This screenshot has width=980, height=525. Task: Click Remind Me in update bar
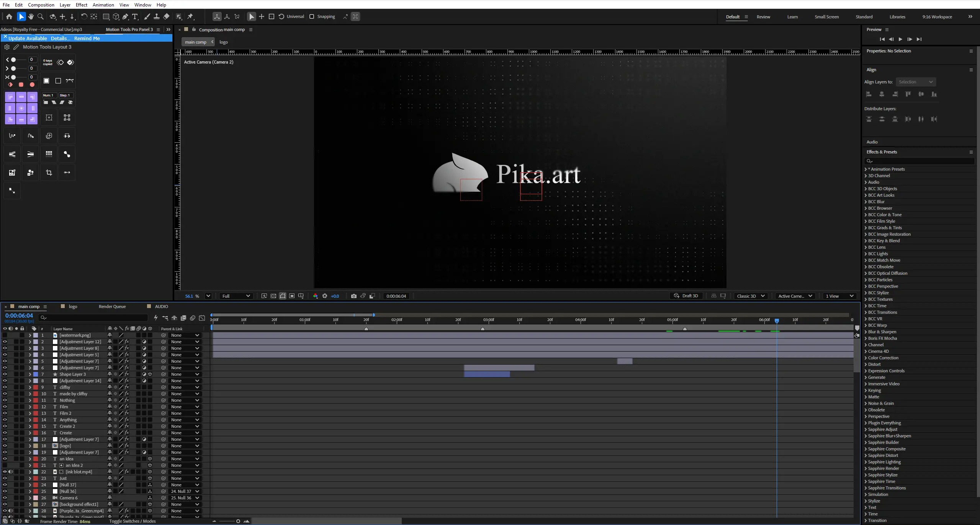(x=87, y=38)
